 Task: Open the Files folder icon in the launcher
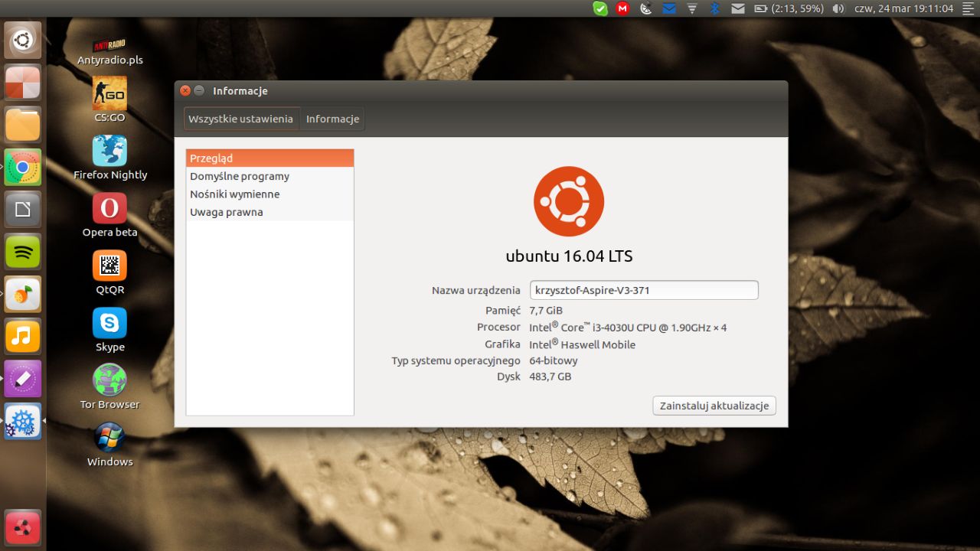click(x=23, y=125)
